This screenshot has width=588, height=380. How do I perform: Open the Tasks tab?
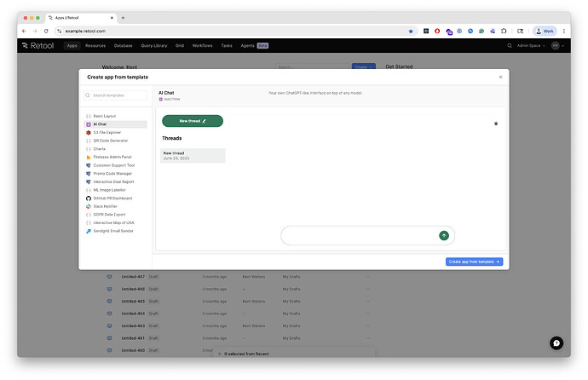[x=227, y=46]
